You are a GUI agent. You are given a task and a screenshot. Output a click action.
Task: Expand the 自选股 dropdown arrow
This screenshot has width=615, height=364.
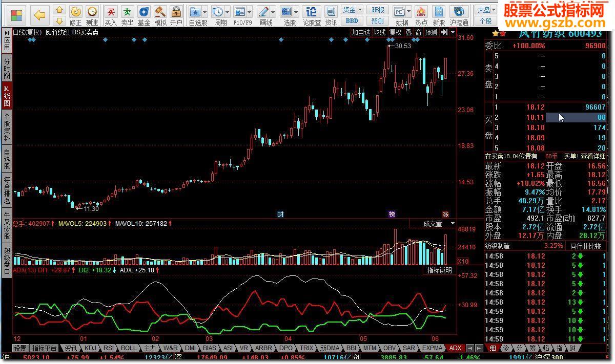[205, 11]
